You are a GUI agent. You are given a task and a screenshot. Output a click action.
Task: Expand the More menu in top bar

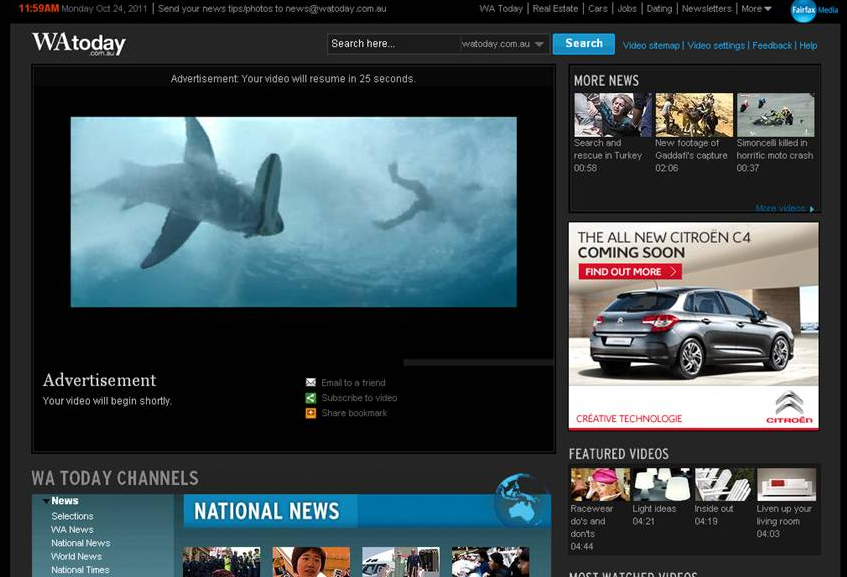(756, 9)
